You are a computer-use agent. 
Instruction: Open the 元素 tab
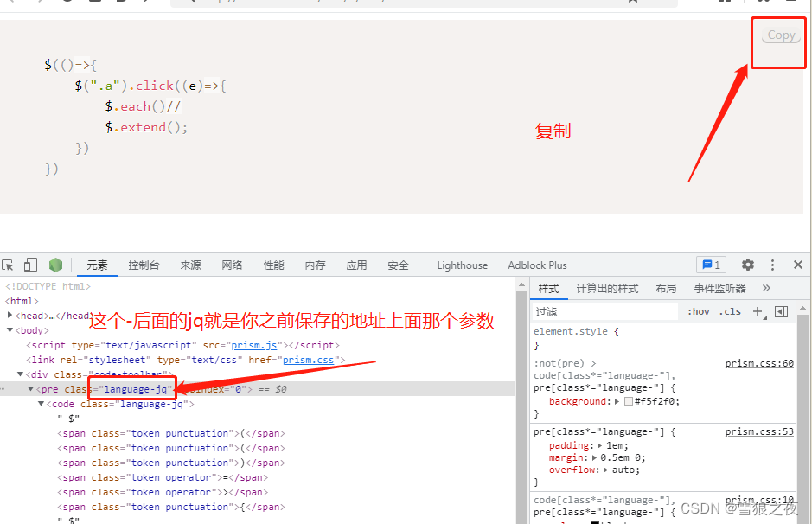tap(97, 265)
